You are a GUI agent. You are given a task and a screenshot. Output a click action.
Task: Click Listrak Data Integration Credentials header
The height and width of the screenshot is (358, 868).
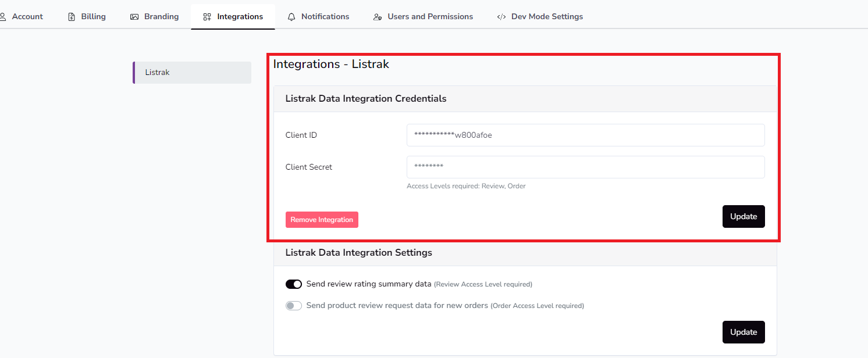click(x=366, y=99)
